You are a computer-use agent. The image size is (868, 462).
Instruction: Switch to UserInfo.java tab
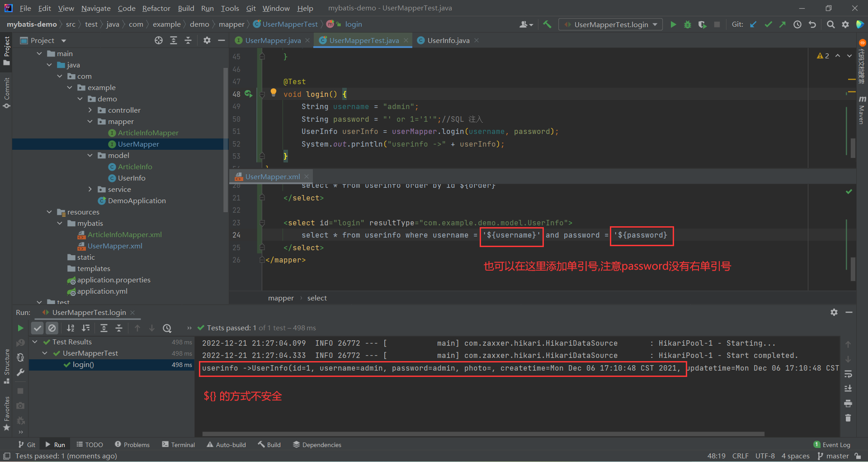tap(448, 41)
